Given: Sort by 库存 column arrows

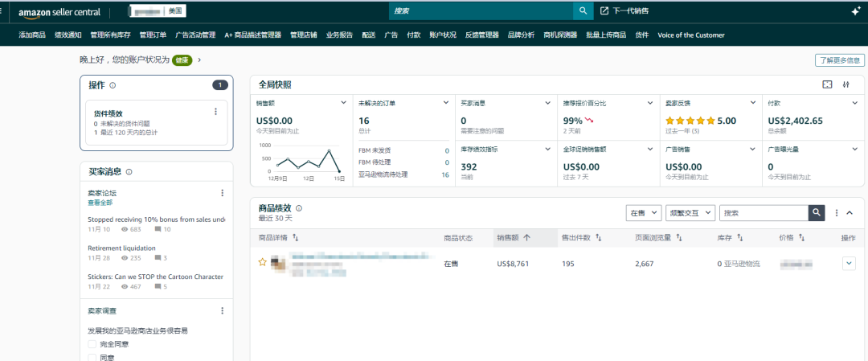Looking at the screenshot, I should (x=740, y=237).
